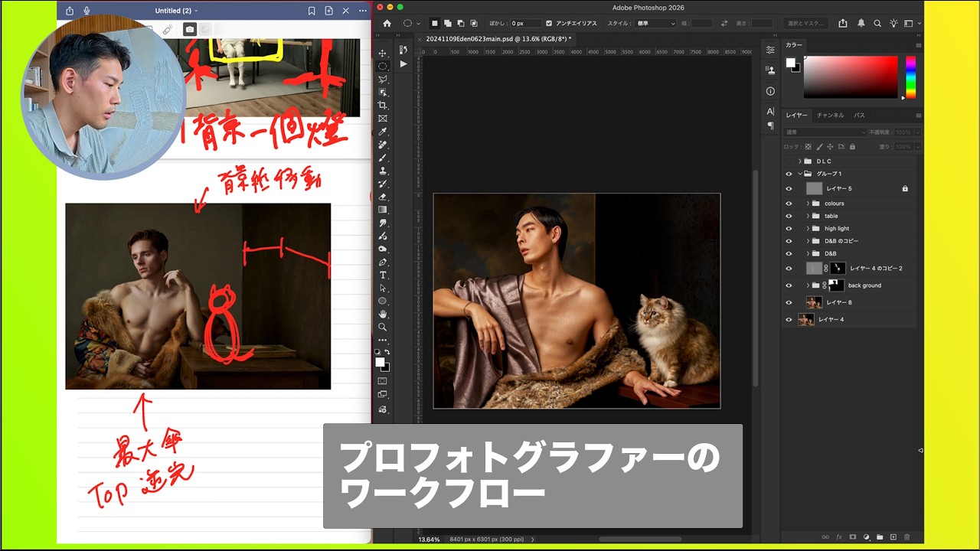The image size is (980, 551).
Task: Select the Gradient tool
Action: click(x=383, y=210)
